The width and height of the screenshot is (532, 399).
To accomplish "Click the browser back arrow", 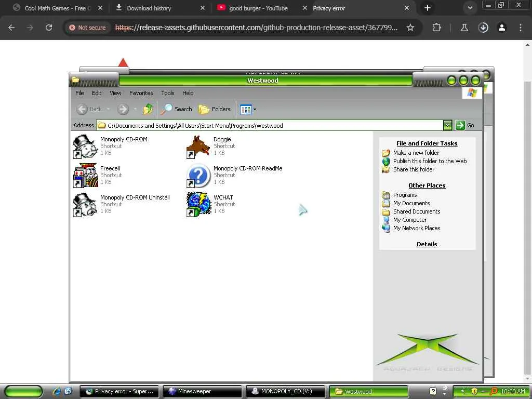I will coord(11,28).
